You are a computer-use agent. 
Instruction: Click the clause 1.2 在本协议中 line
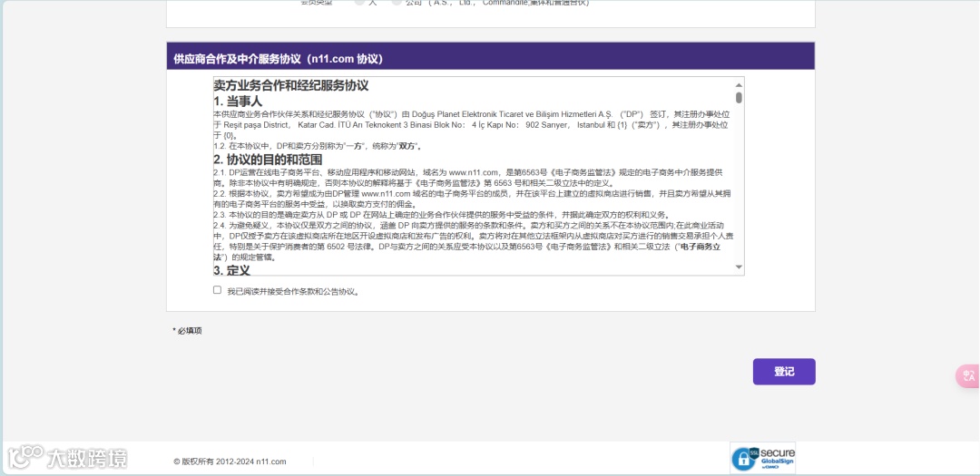pos(318,146)
